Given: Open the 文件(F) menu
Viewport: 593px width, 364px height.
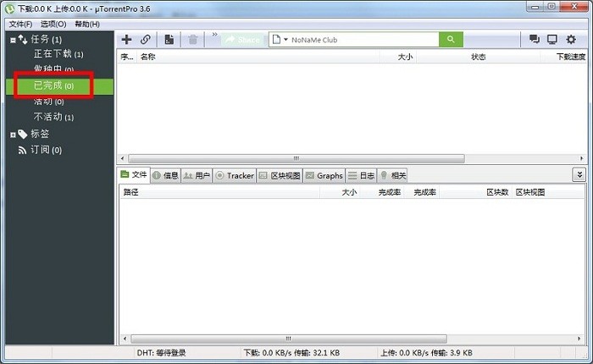Looking at the screenshot, I should (x=20, y=25).
